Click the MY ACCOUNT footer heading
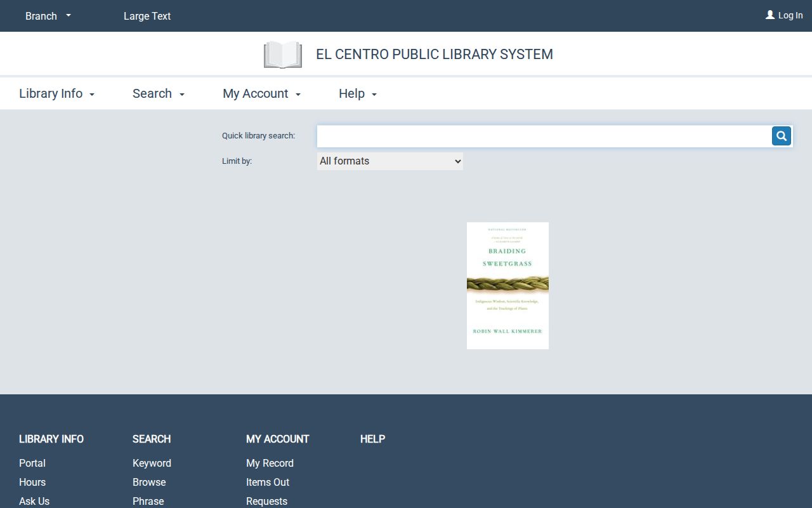The image size is (812, 508). (278, 439)
